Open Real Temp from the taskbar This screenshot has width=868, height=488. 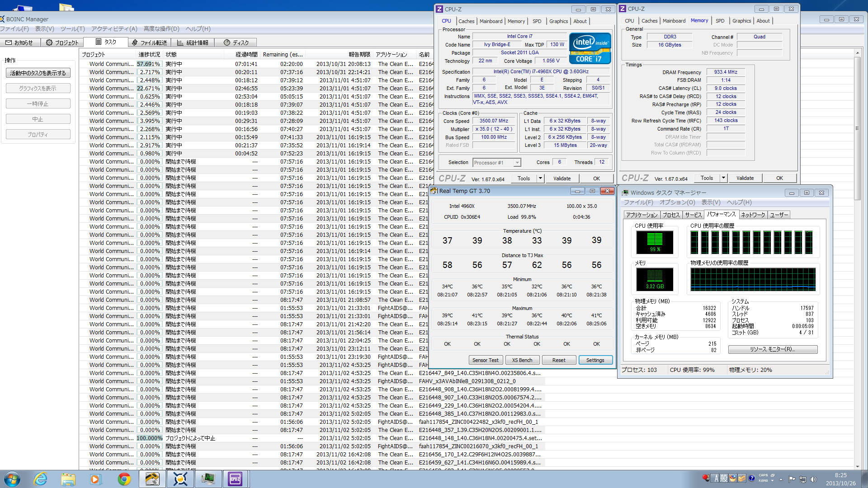point(152,479)
